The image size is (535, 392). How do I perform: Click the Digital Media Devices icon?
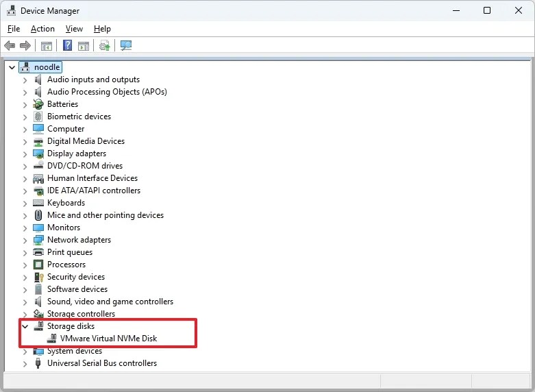38,141
